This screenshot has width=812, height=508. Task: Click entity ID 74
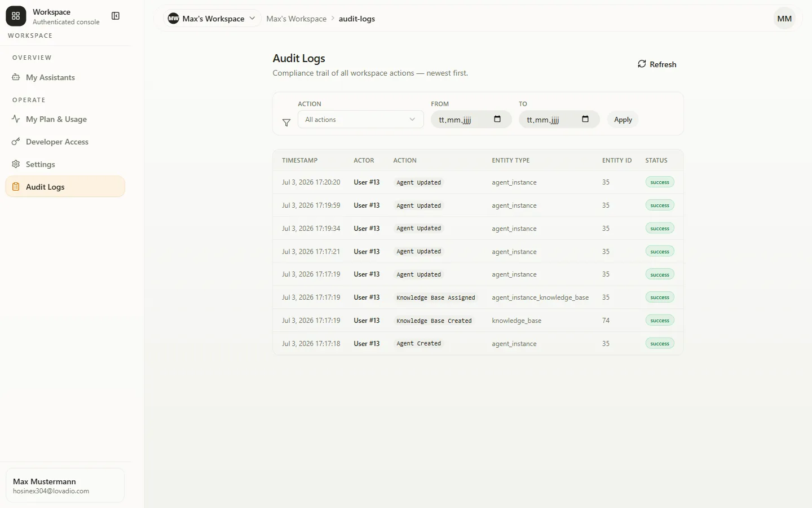pos(606,321)
